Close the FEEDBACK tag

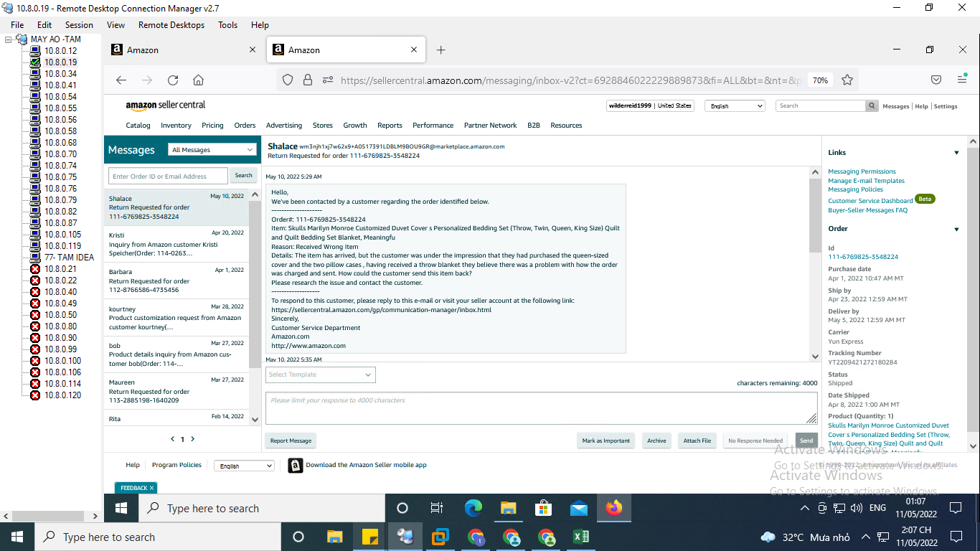tap(152, 488)
